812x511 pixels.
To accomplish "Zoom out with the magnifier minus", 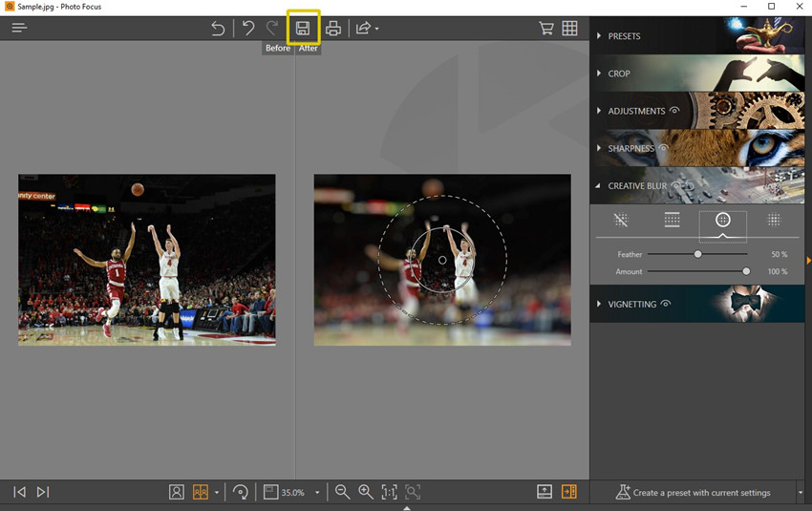I will (342, 492).
